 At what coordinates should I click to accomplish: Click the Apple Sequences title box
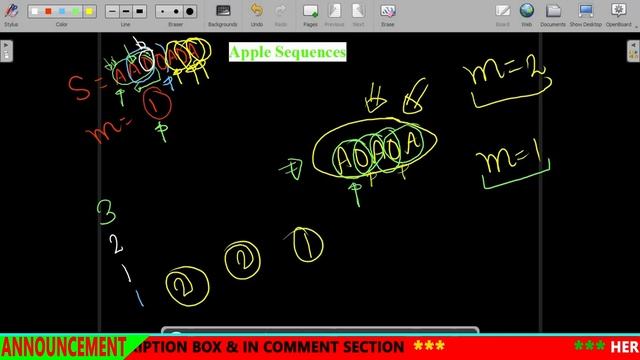click(x=287, y=52)
